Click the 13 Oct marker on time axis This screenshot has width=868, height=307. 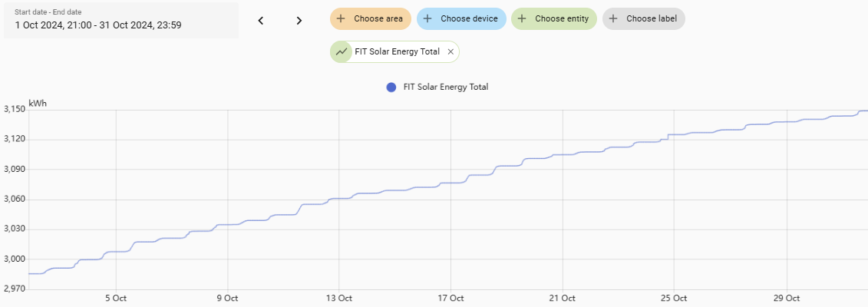[x=338, y=298]
